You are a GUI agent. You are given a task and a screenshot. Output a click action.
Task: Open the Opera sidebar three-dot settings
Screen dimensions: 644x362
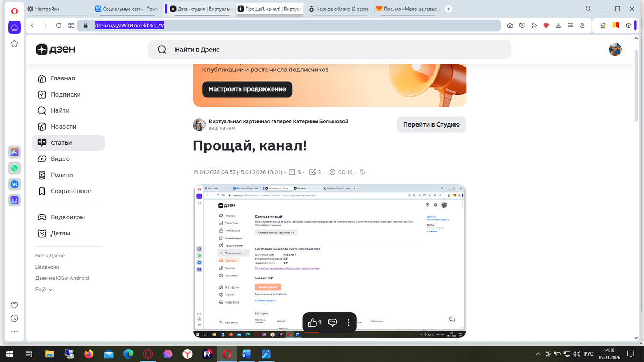14,331
